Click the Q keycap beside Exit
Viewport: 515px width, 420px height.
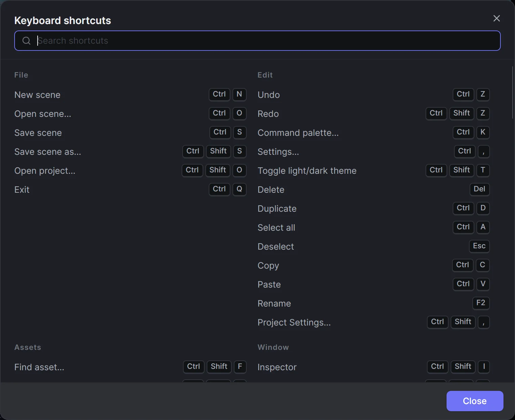pyautogui.click(x=239, y=189)
